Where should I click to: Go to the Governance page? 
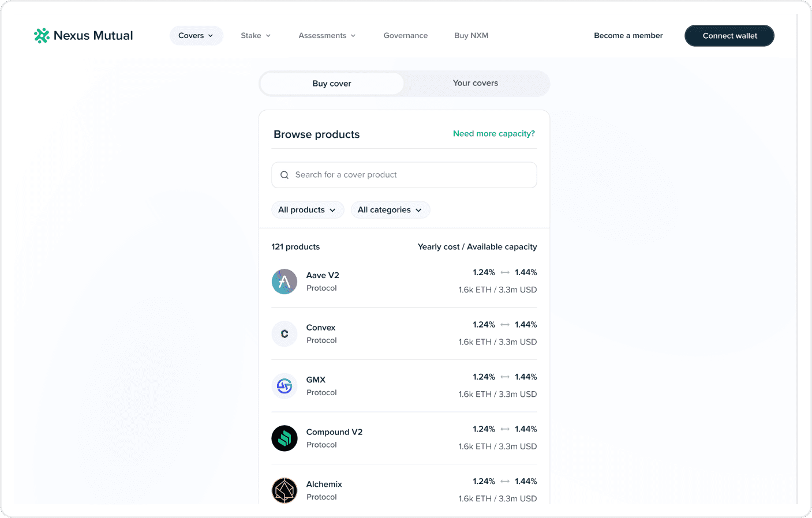click(x=406, y=36)
